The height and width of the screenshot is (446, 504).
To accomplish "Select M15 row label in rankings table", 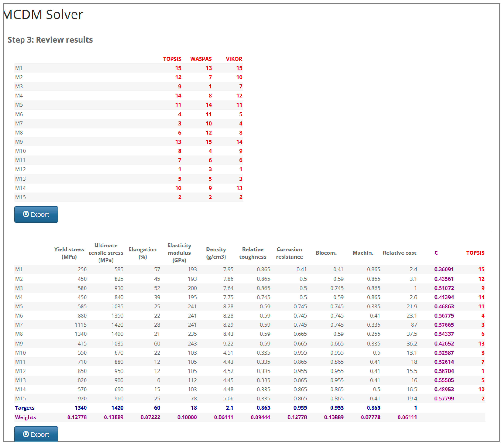I will pos(21,197).
